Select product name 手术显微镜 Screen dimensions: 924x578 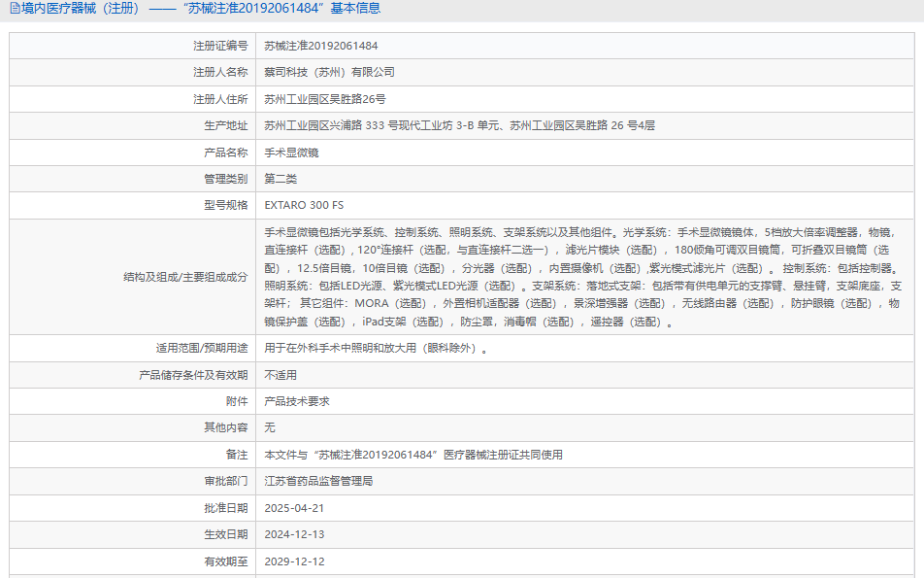(x=291, y=153)
